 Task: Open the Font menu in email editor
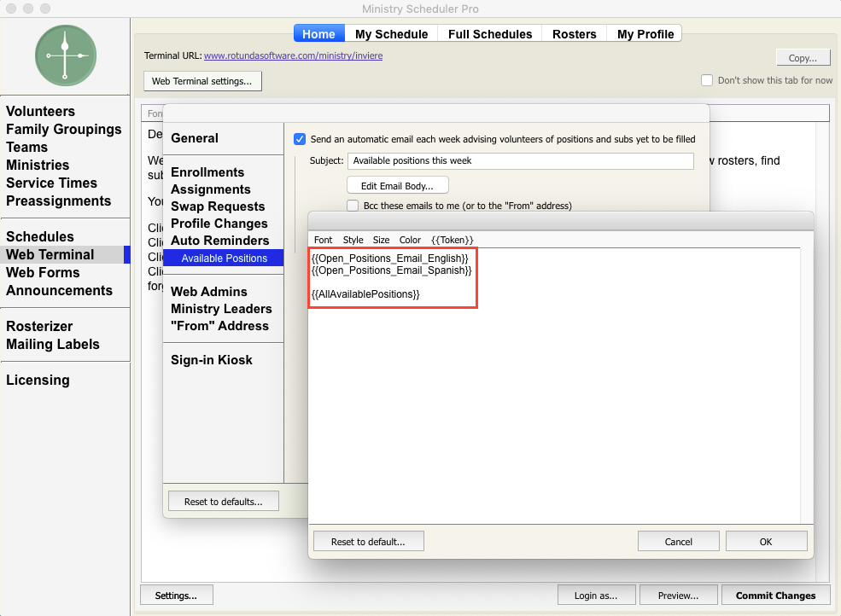tap(323, 240)
